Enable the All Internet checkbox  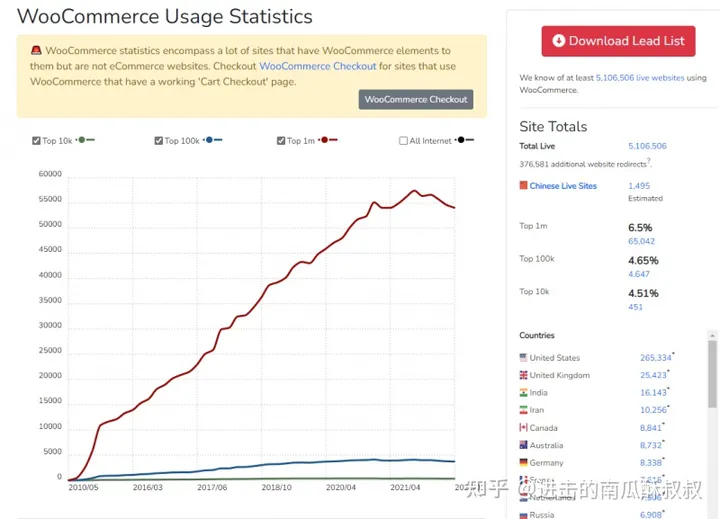(x=403, y=141)
